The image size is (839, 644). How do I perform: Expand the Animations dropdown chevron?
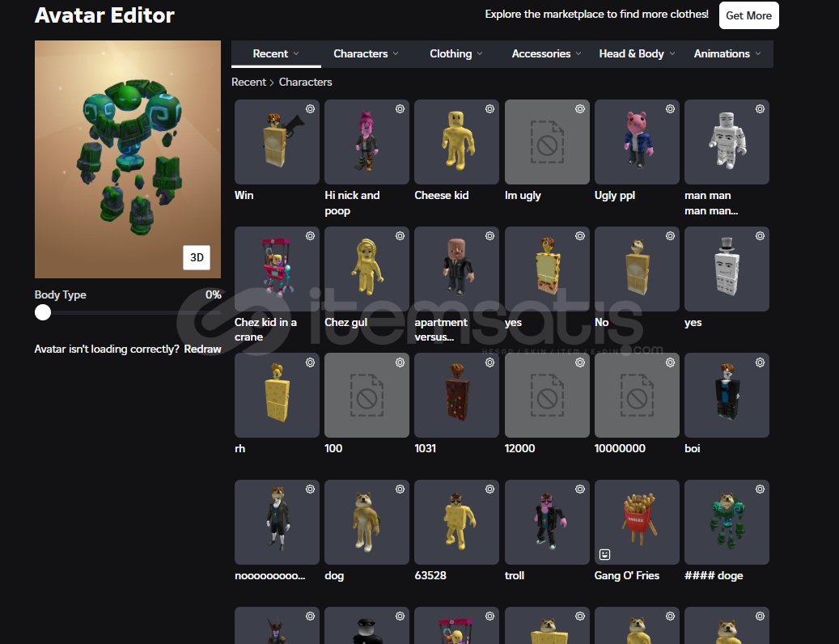click(x=758, y=54)
